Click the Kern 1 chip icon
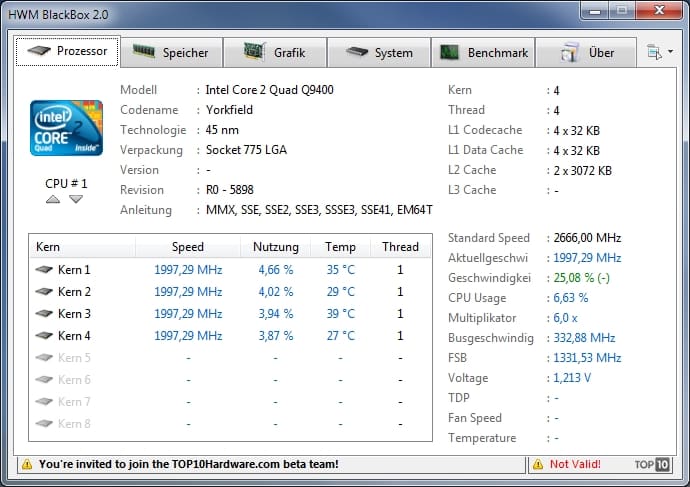Image resolution: width=690 pixels, height=487 pixels. point(44,269)
